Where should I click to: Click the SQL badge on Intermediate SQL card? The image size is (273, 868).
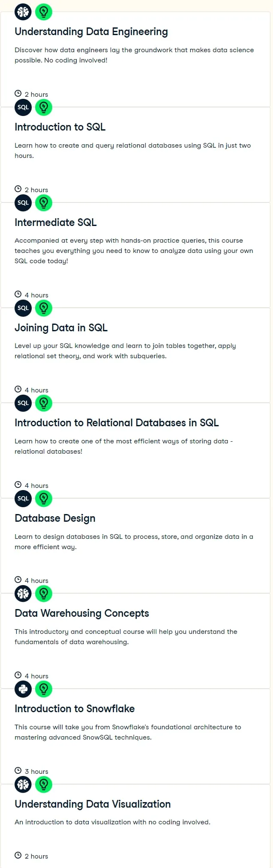coord(23,203)
